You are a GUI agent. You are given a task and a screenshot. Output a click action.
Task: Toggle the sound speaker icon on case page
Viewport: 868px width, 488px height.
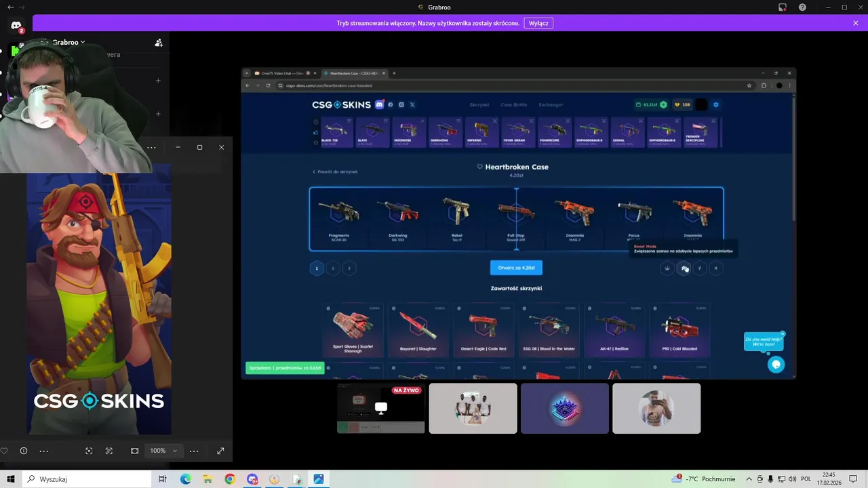[715, 268]
